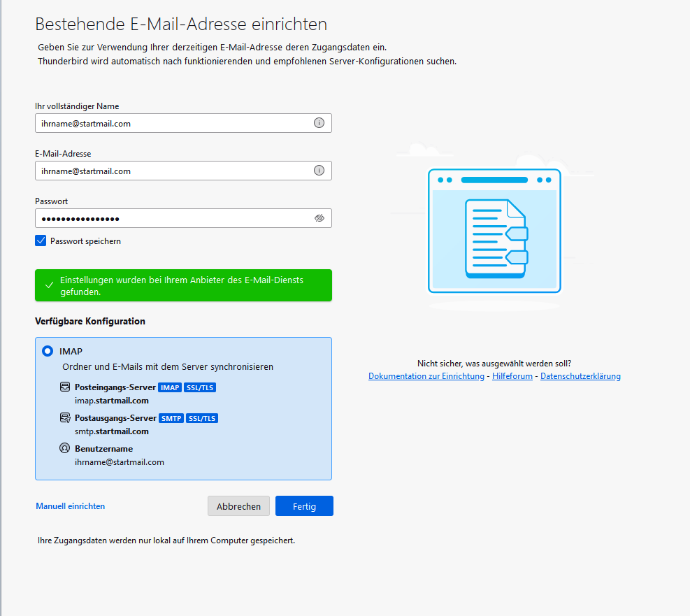Click the IMAP option label
This screenshot has width=690, height=616.
(x=71, y=351)
